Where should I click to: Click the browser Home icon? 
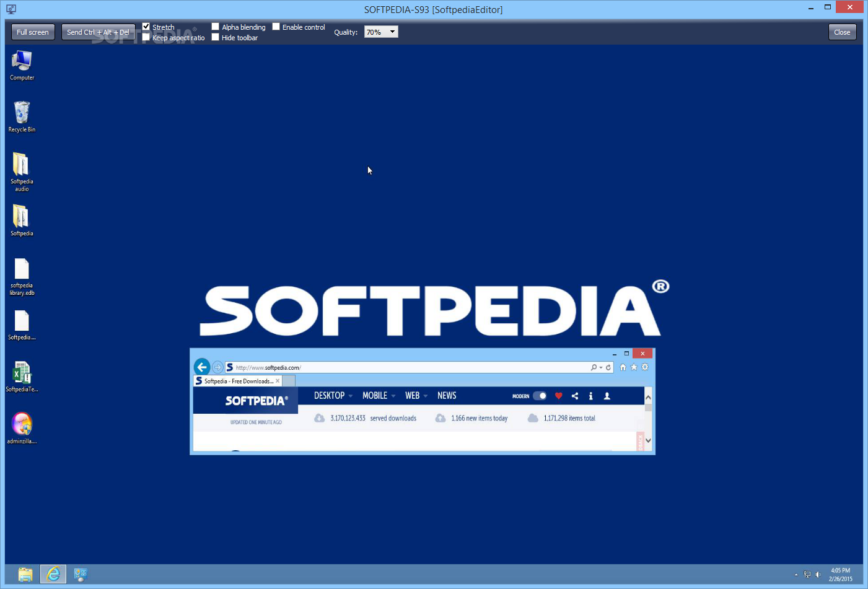pyautogui.click(x=623, y=367)
